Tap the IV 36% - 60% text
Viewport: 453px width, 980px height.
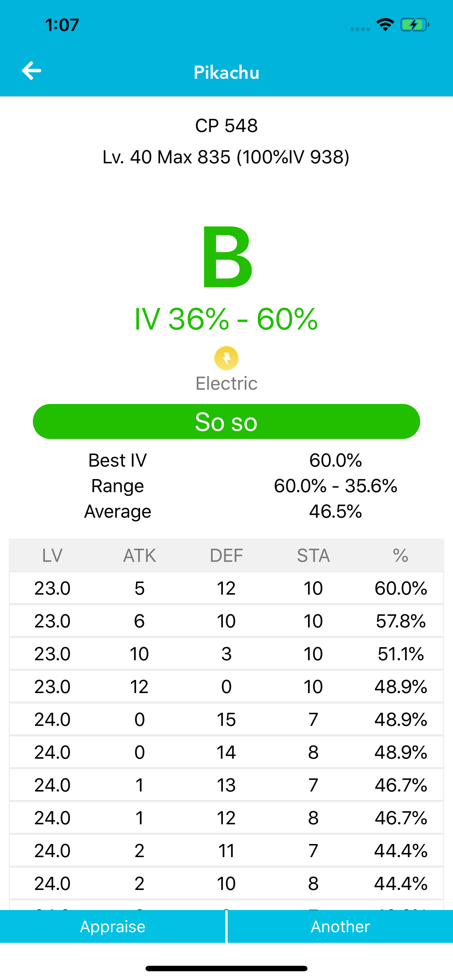pos(226,319)
